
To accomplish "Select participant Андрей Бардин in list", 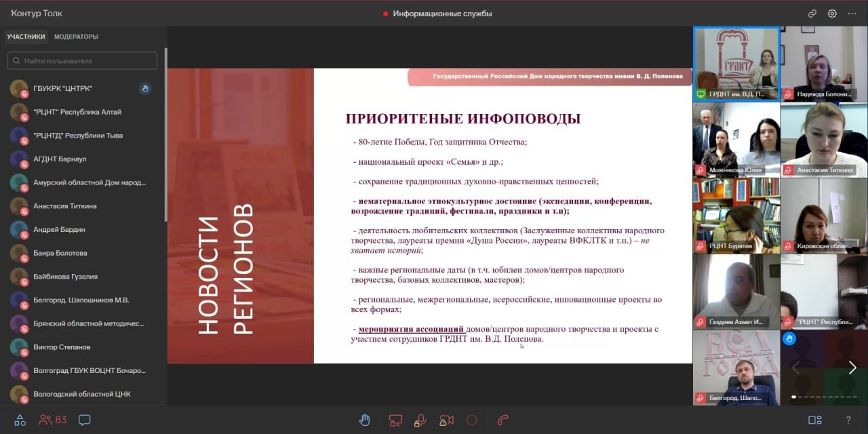I will point(81,229).
